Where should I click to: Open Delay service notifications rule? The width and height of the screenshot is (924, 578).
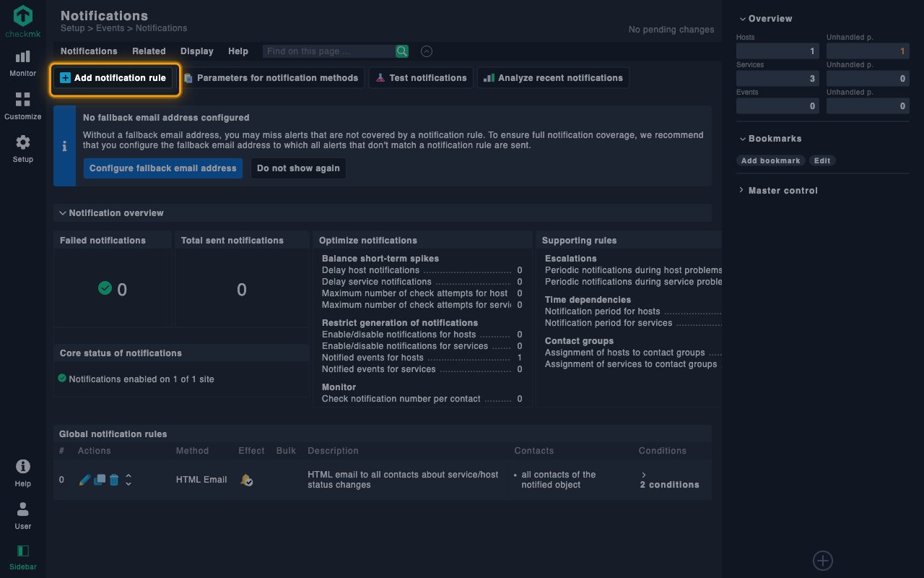click(377, 282)
